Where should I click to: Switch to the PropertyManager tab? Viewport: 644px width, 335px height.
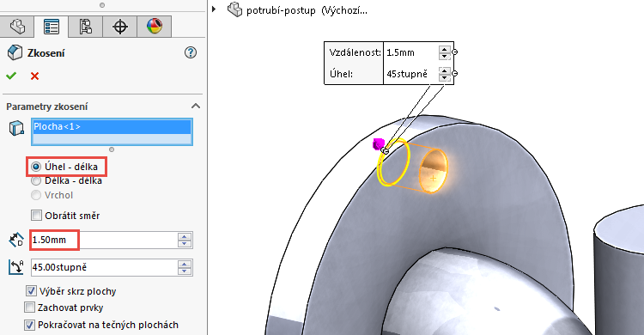[52, 27]
